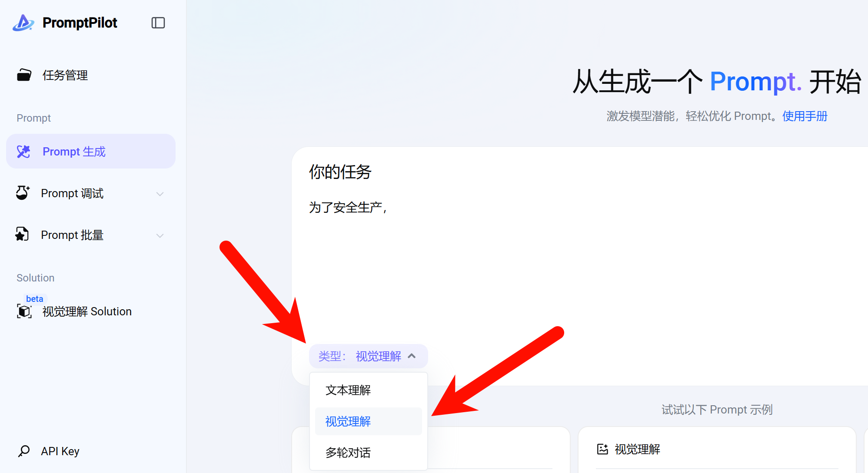Image resolution: width=868 pixels, height=473 pixels.
Task: Click the image icon on 视觉理解 example card
Action: pyautogui.click(x=602, y=449)
